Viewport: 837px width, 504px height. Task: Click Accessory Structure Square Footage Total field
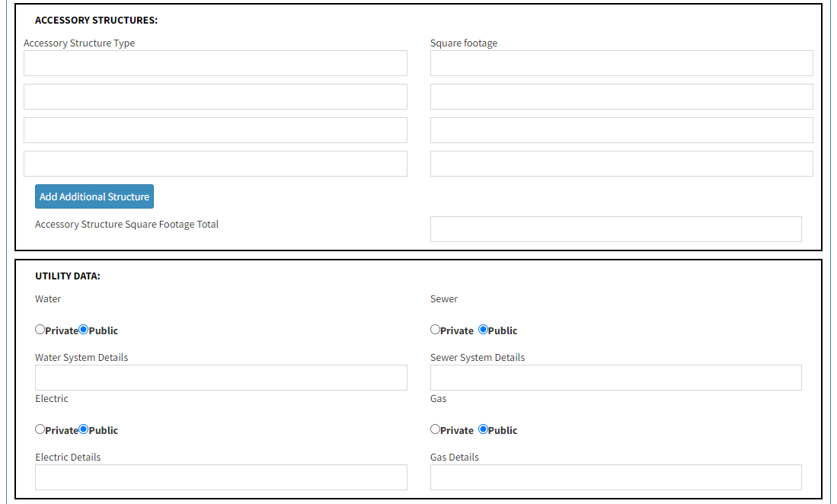coord(616,229)
